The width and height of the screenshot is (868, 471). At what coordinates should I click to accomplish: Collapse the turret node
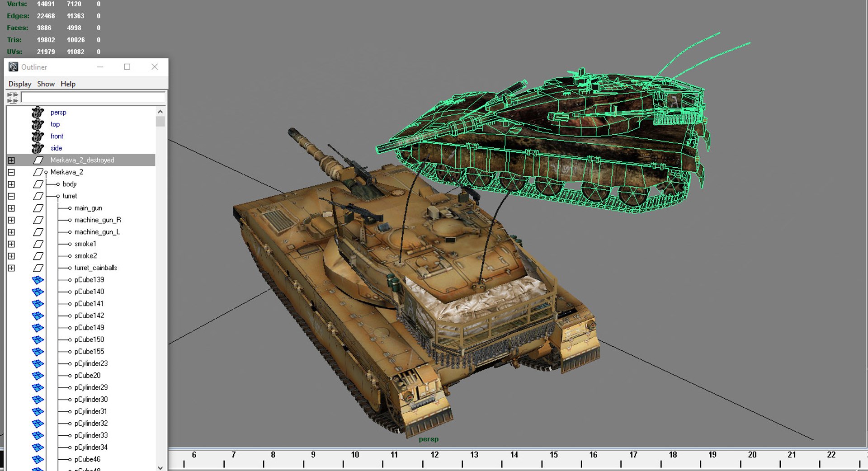click(x=11, y=196)
